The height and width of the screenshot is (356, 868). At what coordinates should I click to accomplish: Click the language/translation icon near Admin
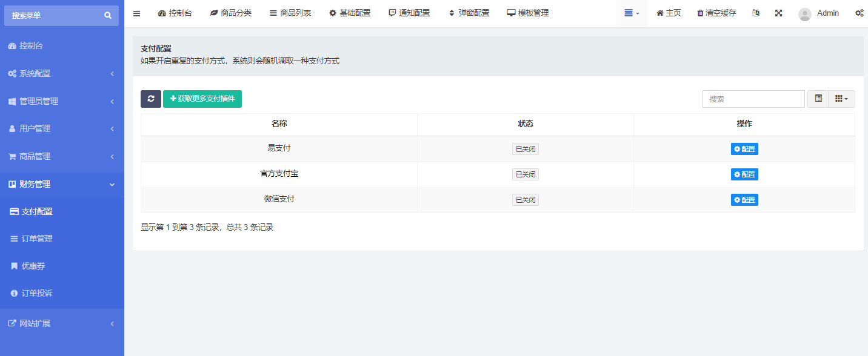[x=755, y=12]
